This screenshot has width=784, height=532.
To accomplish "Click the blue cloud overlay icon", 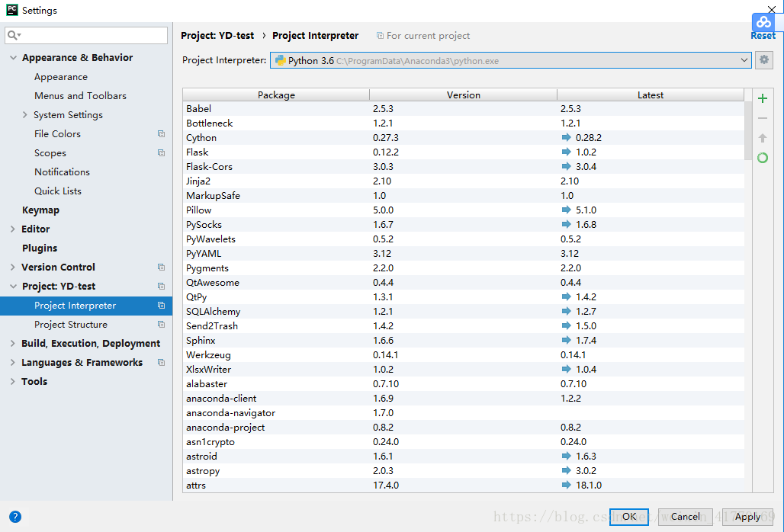I will [x=763, y=22].
